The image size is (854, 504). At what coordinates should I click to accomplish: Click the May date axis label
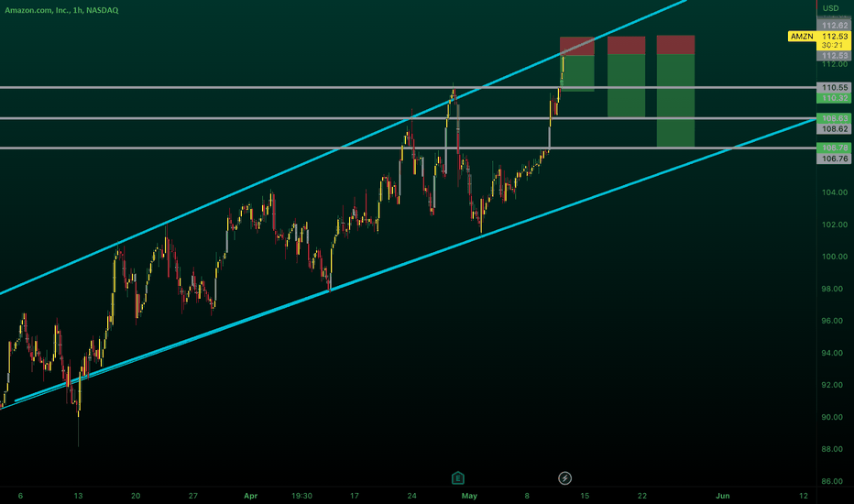click(469, 496)
